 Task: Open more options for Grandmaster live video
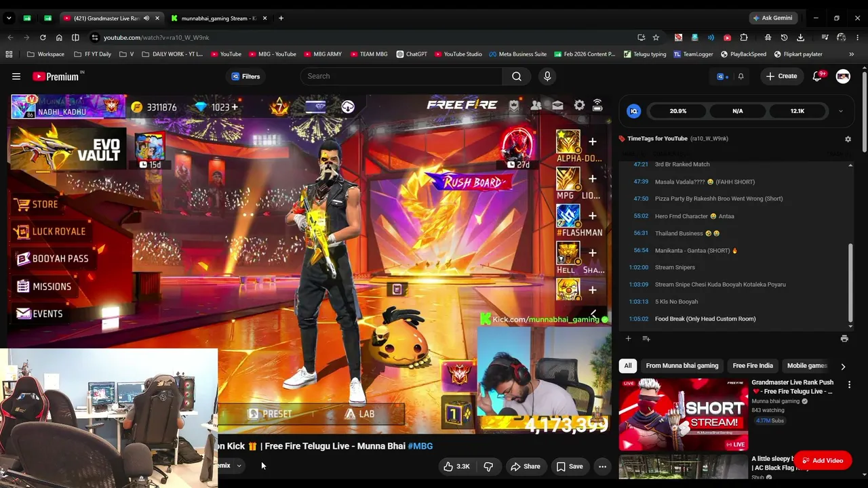click(849, 385)
